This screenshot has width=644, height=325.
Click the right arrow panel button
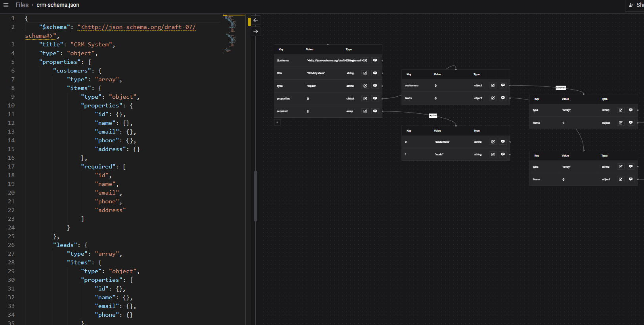click(256, 31)
